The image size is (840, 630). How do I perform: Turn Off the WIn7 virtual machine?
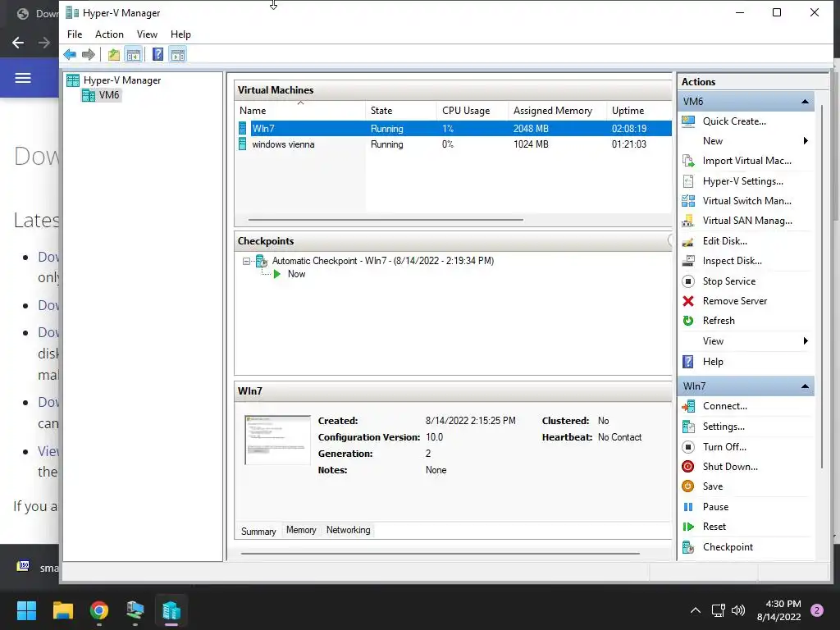724,447
